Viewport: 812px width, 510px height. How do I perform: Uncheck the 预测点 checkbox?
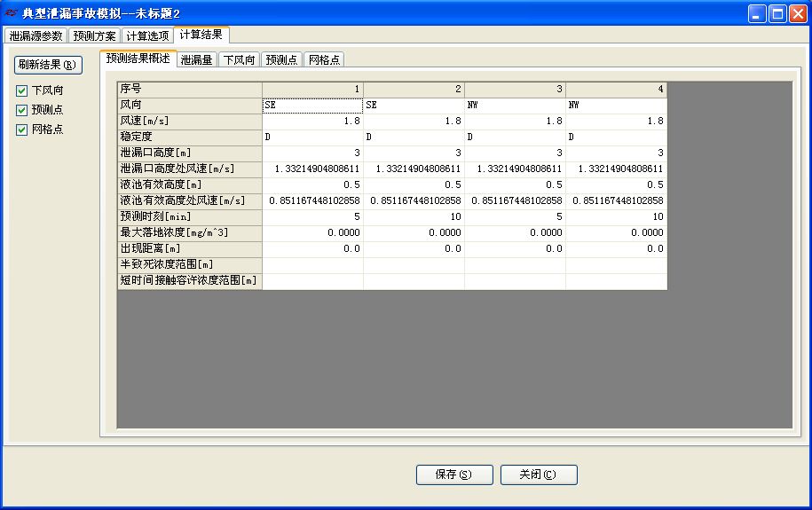[x=22, y=110]
